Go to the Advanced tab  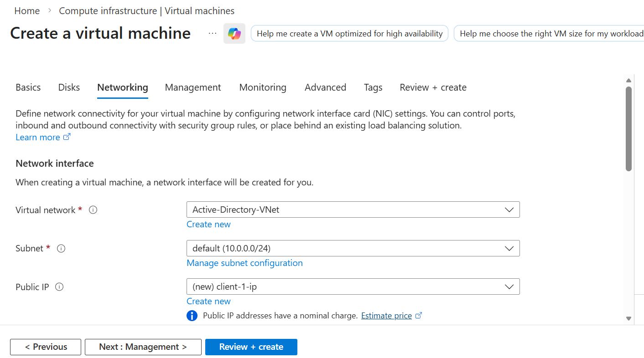pyautogui.click(x=325, y=87)
